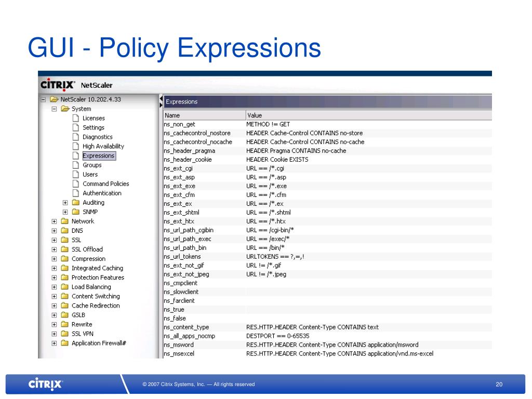
Task: Select the ns_url_path_cgibin expression
Action: coord(327,230)
